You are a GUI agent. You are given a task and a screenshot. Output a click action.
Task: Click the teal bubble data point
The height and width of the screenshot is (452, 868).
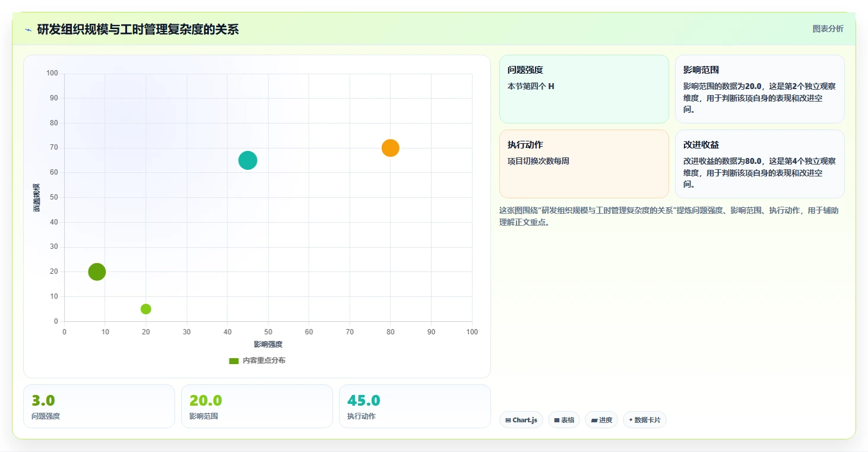(248, 160)
